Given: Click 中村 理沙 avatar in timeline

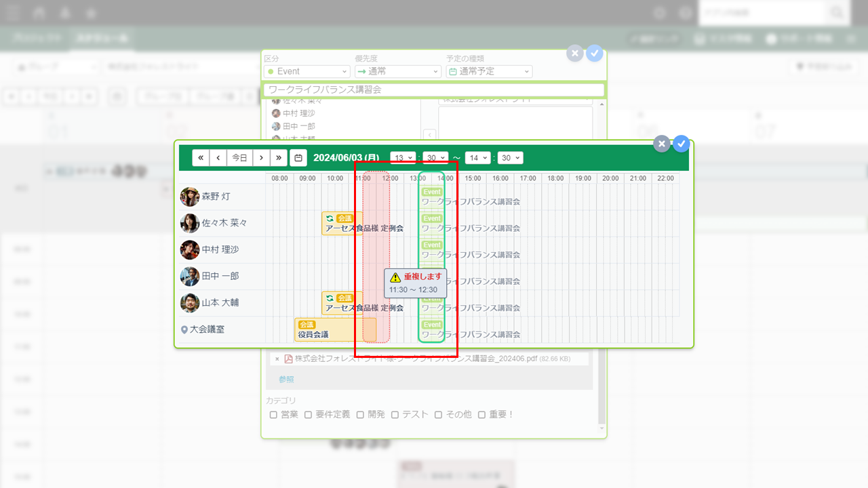Looking at the screenshot, I should pos(190,249).
